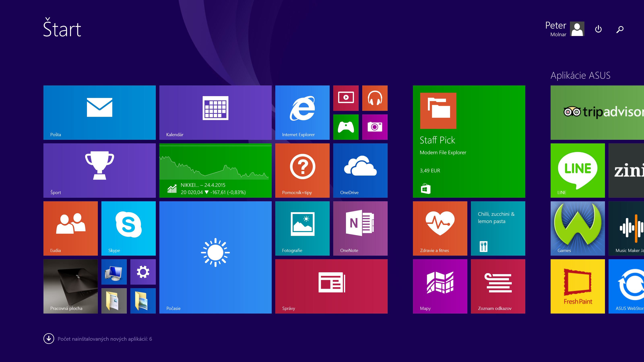Open the Počasie weather tile

click(x=215, y=257)
